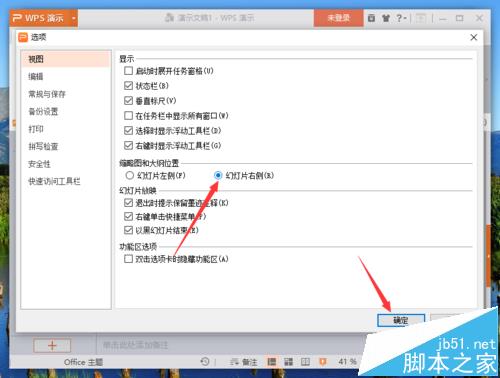This screenshot has height=378, width=500.
Task: Open the skin (T-shirt) icon in title bar
Action: 386,18
